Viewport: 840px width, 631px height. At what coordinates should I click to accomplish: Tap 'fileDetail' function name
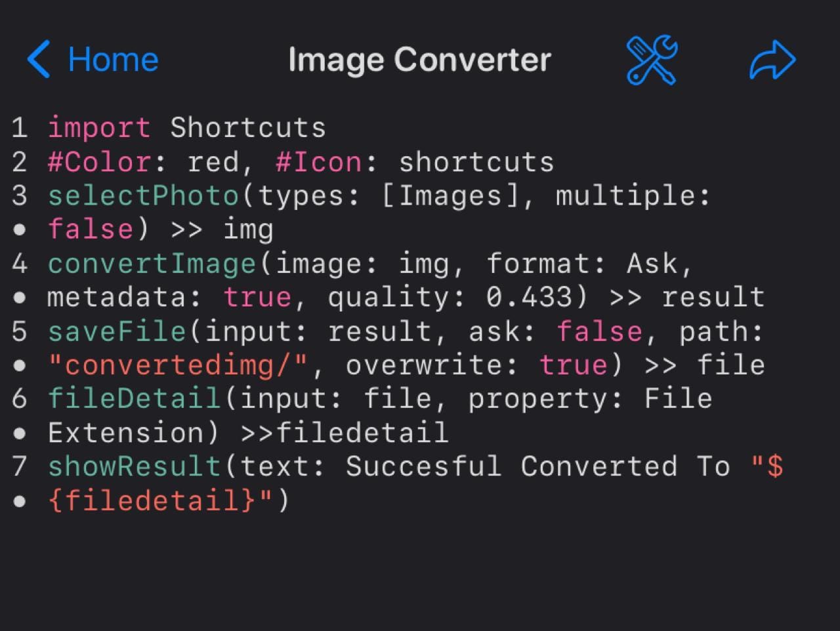[x=134, y=399]
